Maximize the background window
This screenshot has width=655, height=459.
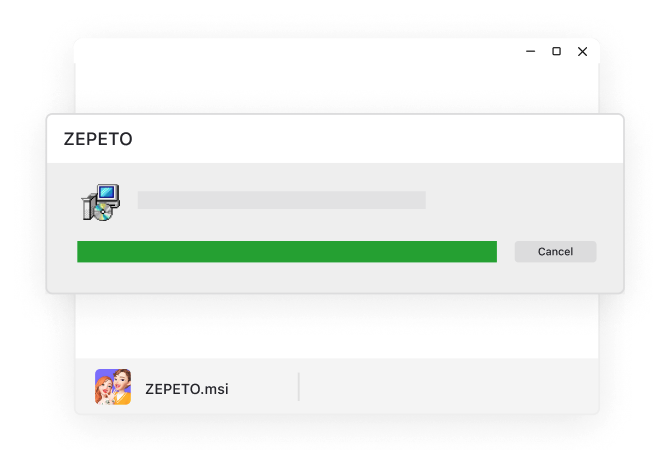click(x=556, y=51)
